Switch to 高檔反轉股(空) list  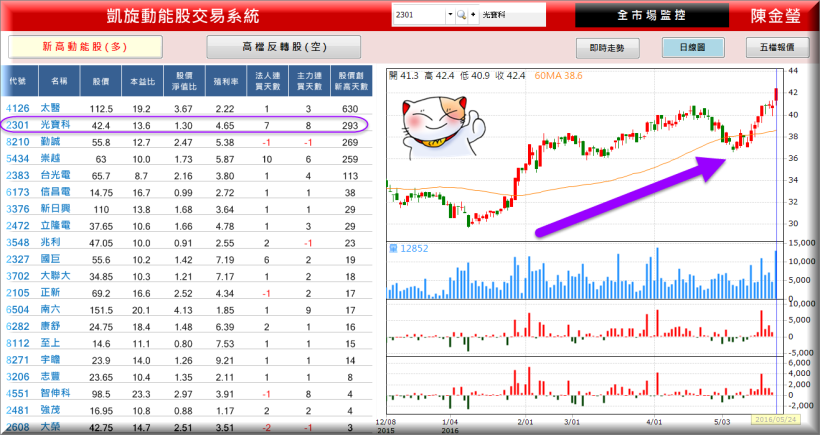[x=283, y=47]
